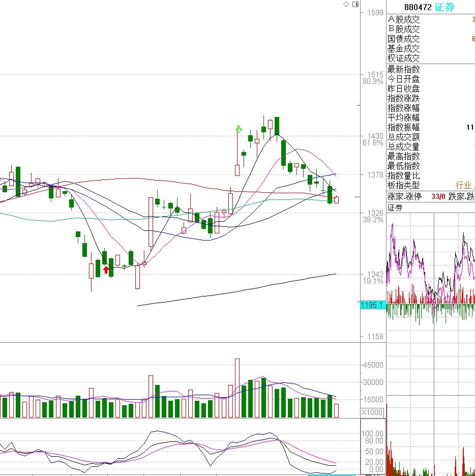Select the green down-arrow sell signal
Image resolution: width=475 pixels, height=476 pixels.
[239, 129]
